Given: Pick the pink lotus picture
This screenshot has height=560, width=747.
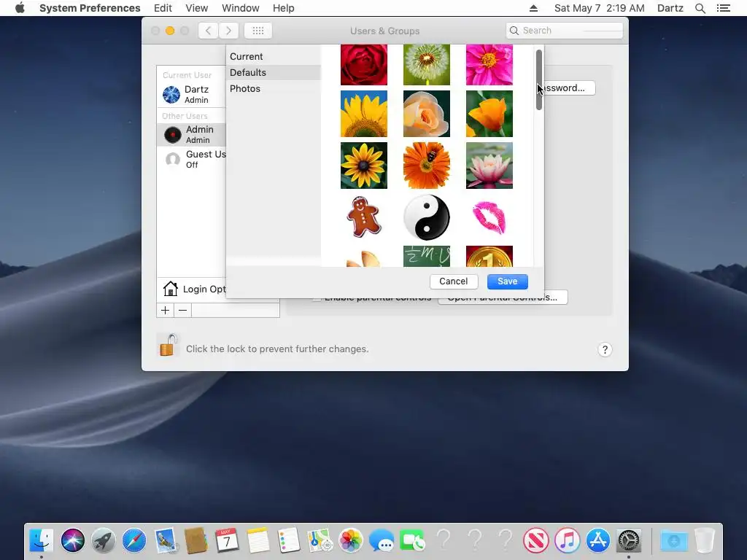Looking at the screenshot, I should click(489, 166).
